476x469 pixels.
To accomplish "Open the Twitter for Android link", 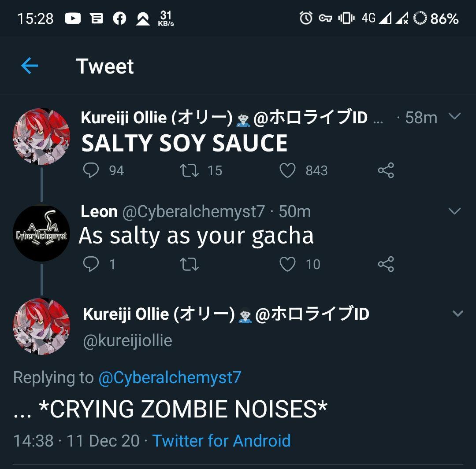I will tap(221, 440).
